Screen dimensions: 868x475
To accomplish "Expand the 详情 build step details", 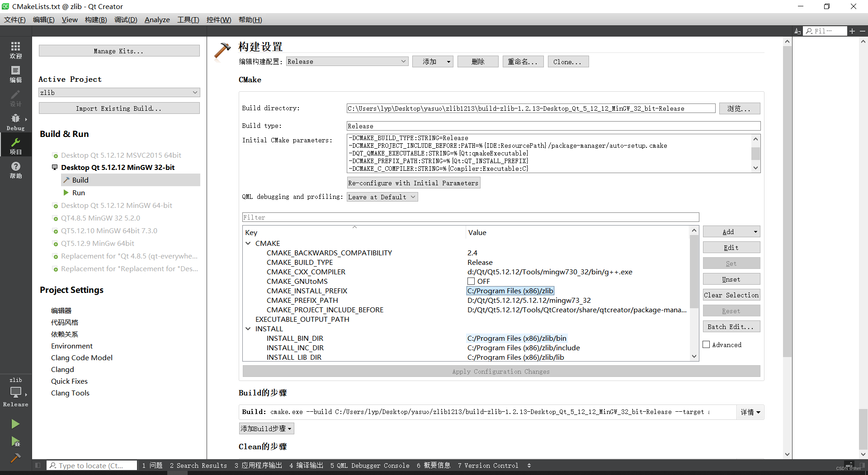I will tap(750, 412).
